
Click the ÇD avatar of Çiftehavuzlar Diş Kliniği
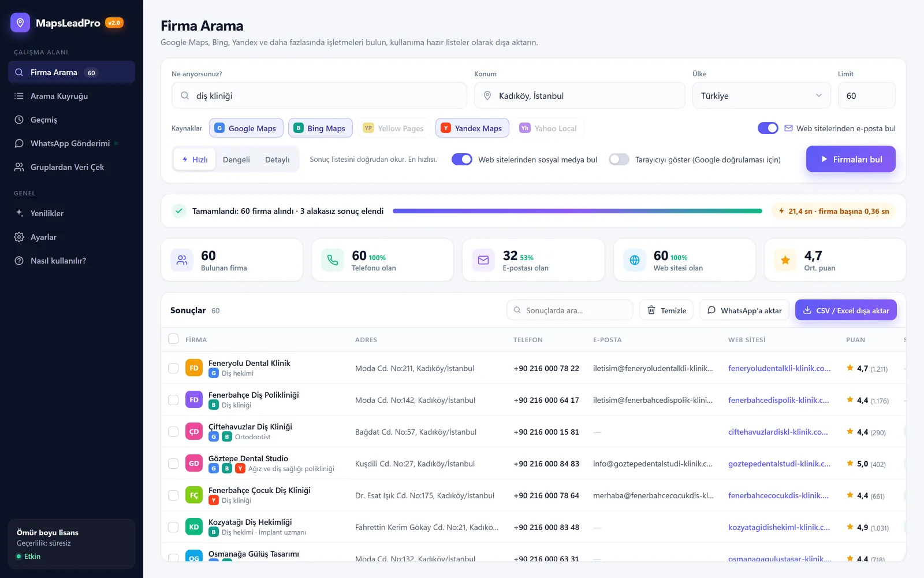point(194,432)
